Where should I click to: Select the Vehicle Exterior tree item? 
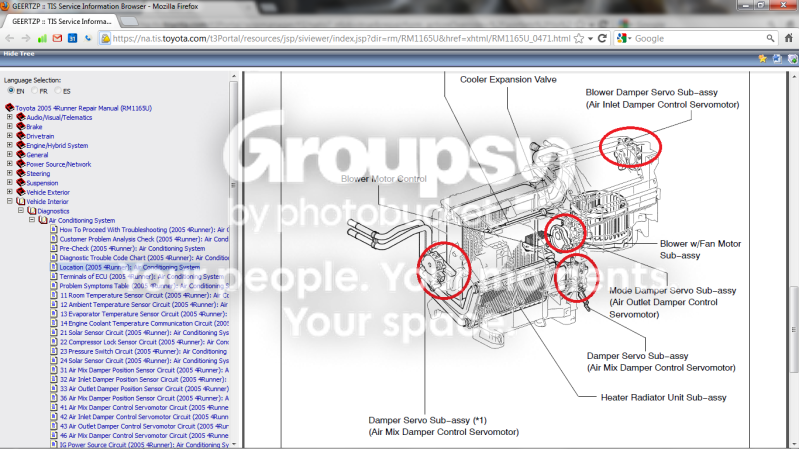click(x=48, y=193)
